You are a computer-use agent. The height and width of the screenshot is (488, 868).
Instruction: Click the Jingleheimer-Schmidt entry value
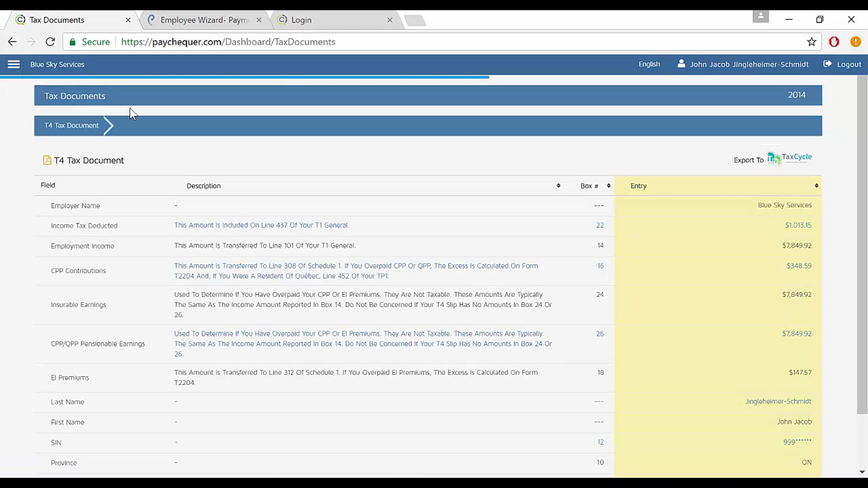tap(778, 402)
